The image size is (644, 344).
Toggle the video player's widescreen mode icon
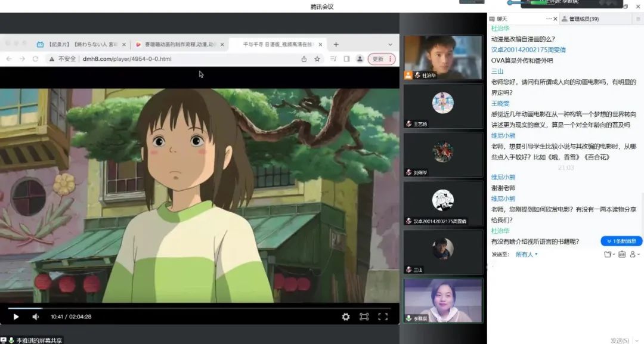pos(364,317)
